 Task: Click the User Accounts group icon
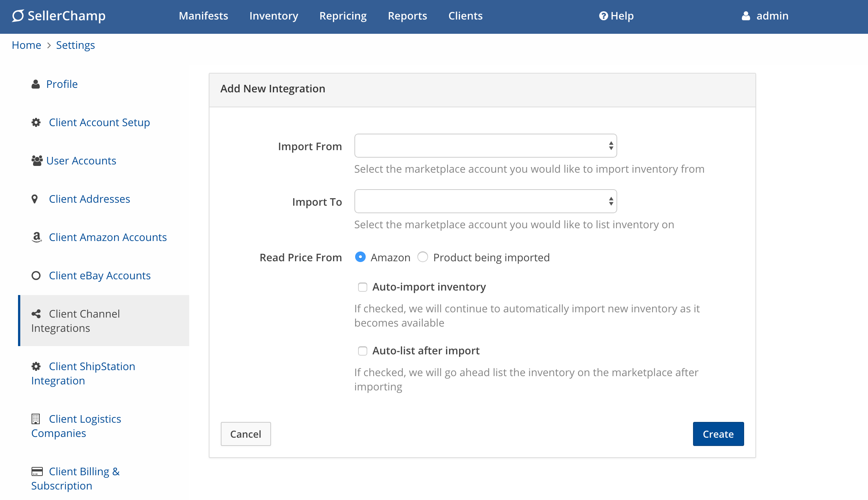(37, 161)
